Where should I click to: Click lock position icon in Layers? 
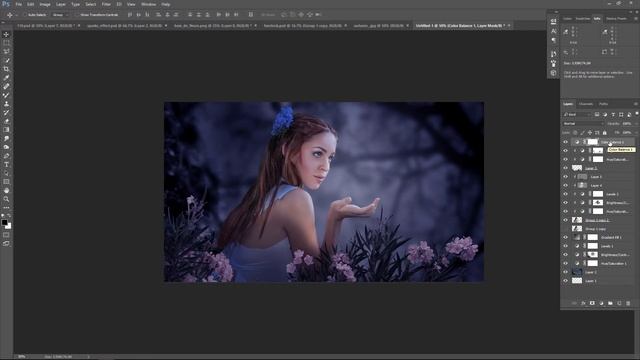tap(589, 133)
